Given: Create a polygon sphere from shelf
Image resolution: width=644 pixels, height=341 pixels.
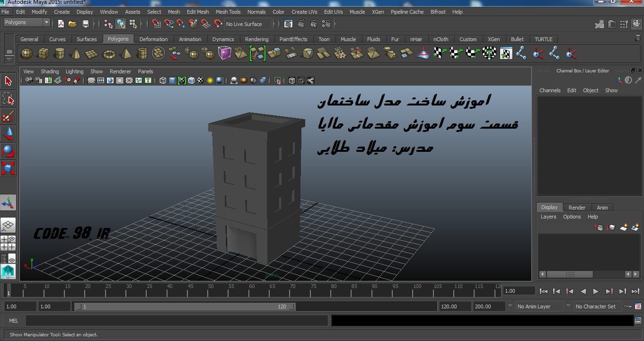Looking at the screenshot, I should pyautogui.click(x=27, y=53).
